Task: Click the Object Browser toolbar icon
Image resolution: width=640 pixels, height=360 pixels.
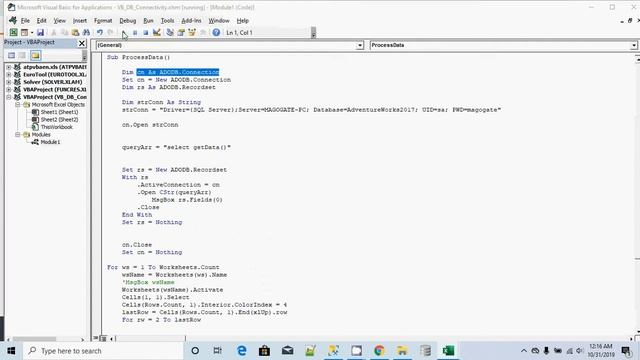Action: pos(192,32)
